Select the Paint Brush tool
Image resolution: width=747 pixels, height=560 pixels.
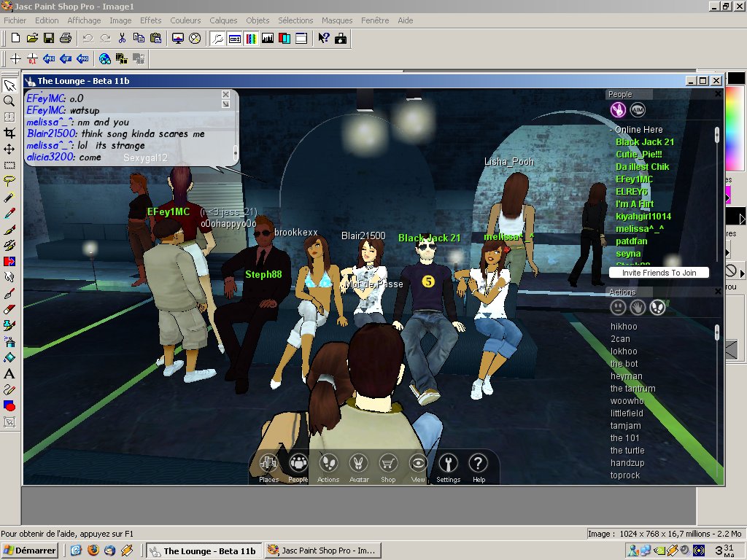(x=9, y=230)
